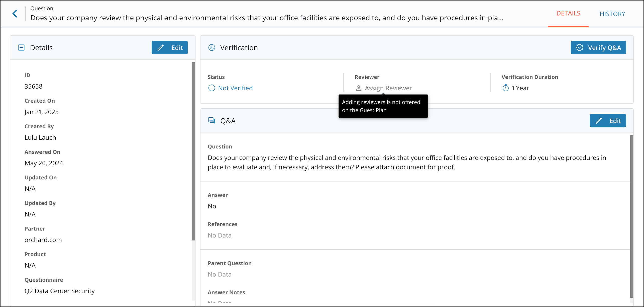
Task: Click the Q&A panel vertical scrollbar
Action: [x=631, y=216]
